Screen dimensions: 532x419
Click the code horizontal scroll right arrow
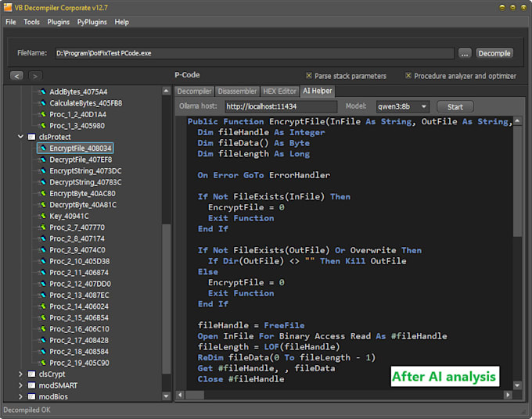[x=508, y=395]
